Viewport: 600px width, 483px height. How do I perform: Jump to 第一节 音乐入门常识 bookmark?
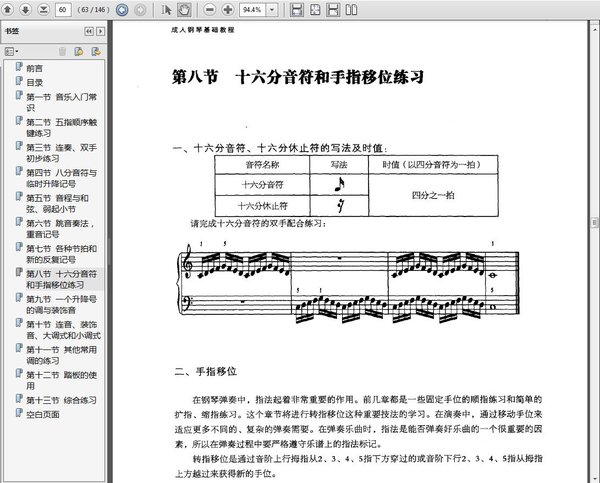(x=62, y=102)
